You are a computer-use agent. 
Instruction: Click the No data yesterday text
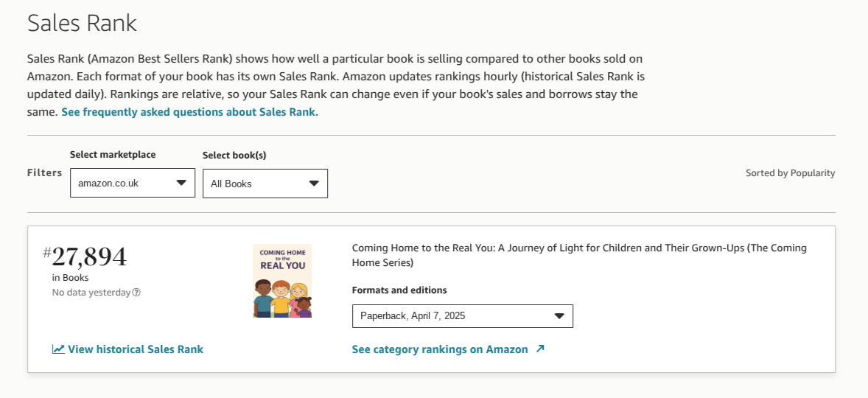(x=91, y=293)
